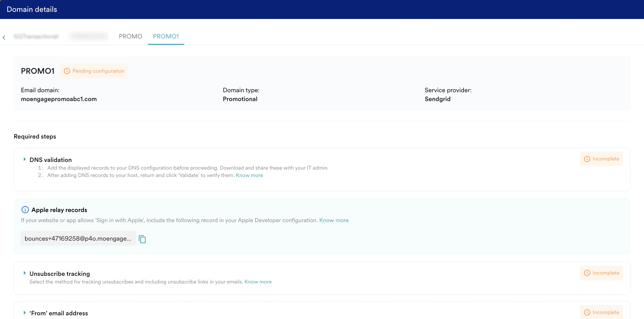
Task: Click the info icon beside Apple relay records
Action: [x=25, y=210]
